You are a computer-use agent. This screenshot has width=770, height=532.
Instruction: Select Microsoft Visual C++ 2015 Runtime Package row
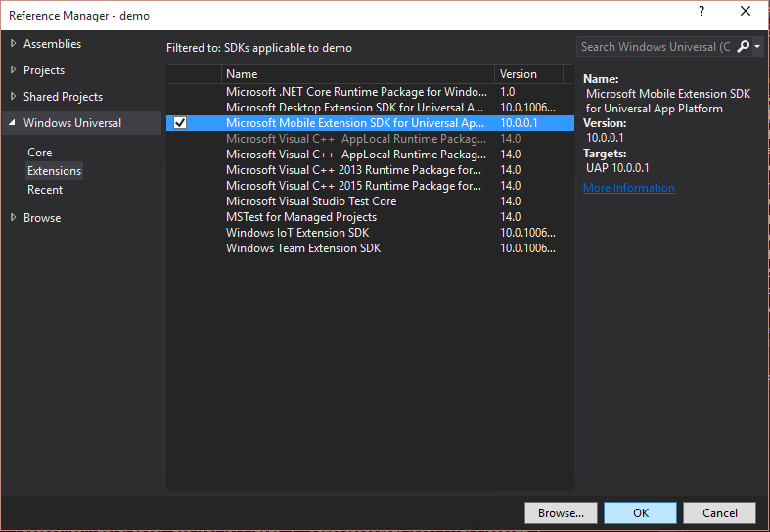coord(370,186)
